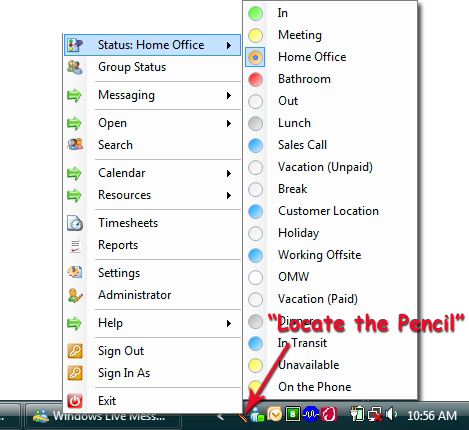Click the 10:56 AM taskbar clock

click(x=432, y=415)
